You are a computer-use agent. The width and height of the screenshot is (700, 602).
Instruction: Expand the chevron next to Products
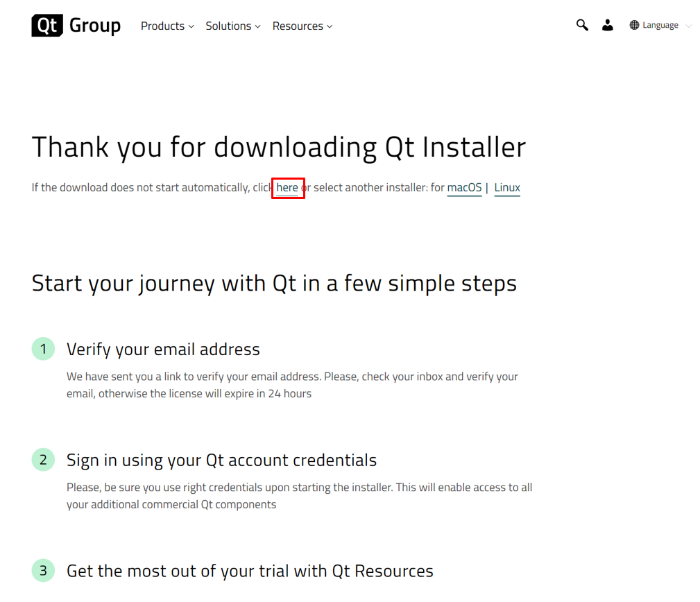pyautogui.click(x=191, y=26)
